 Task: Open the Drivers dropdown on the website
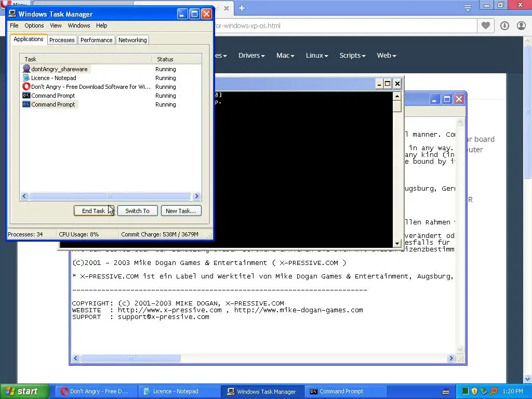click(251, 55)
